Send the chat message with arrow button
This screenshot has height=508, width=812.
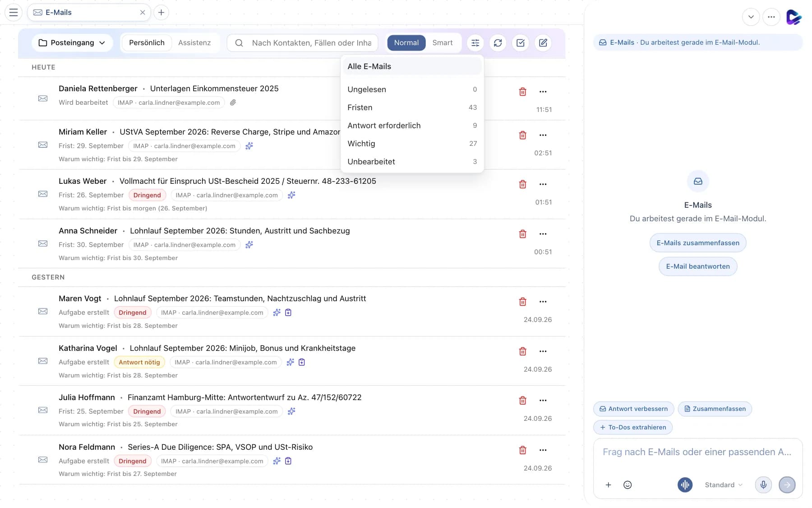(x=787, y=485)
